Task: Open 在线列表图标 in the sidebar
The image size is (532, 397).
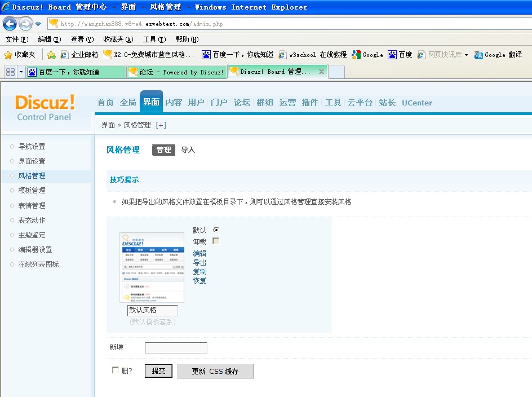Action: pyautogui.click(x=38, y=264)
